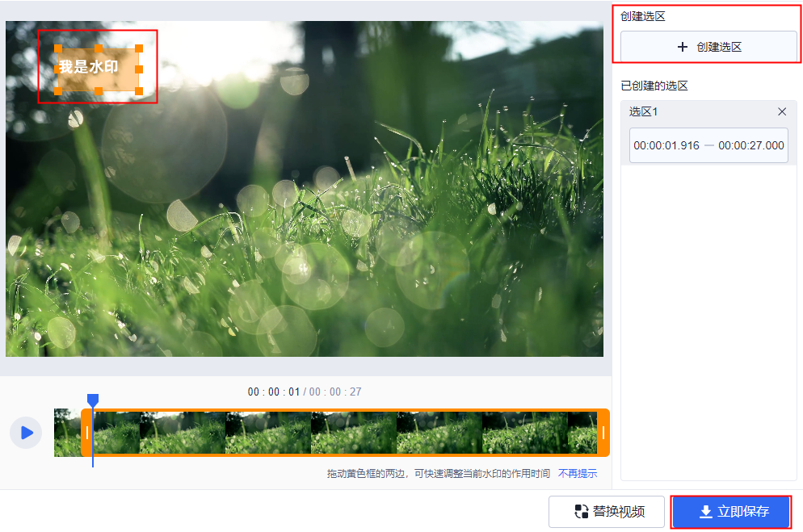Click the bottom-right handle of the watermark selection
Viewport: 803px width, 532px height.
(x=139, y=91)
